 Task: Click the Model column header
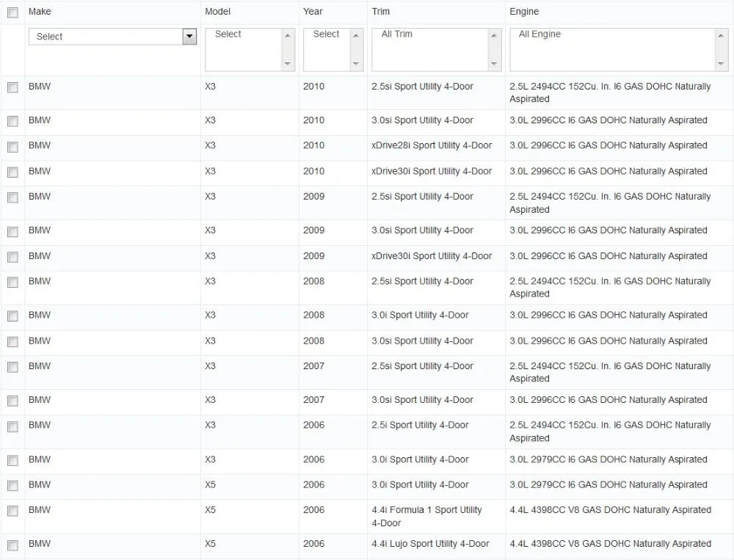pos(218,12)
